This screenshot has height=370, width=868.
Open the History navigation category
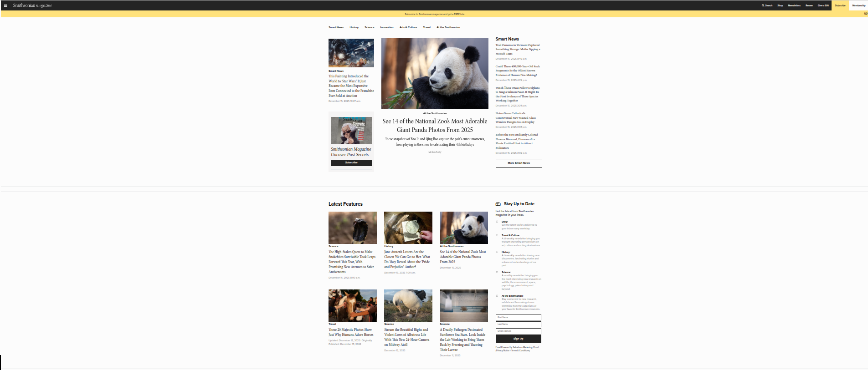point(354,27)
